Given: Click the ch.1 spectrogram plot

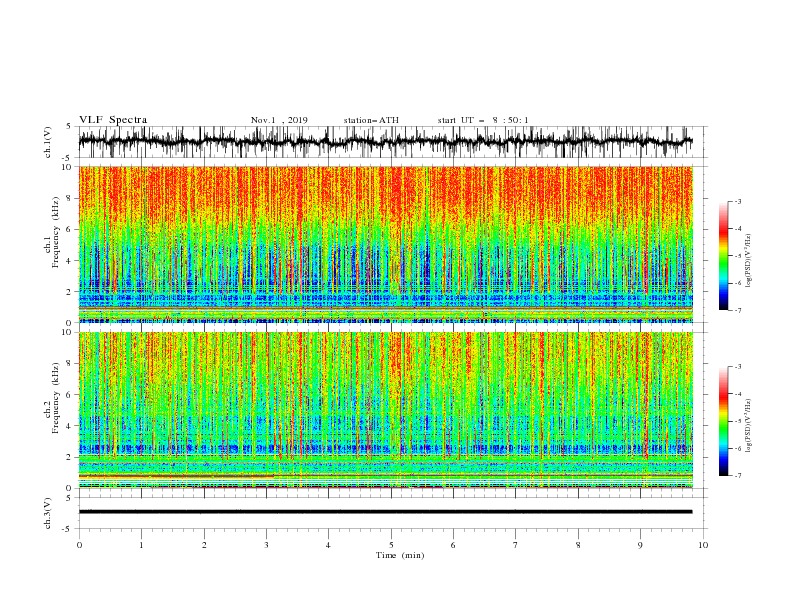Looking at the screenshot, I should point(385,244).
